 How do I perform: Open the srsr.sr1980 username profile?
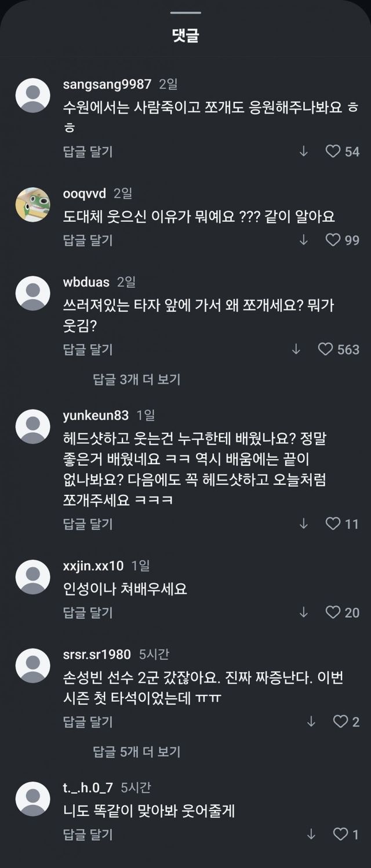[x=97, y=654]
